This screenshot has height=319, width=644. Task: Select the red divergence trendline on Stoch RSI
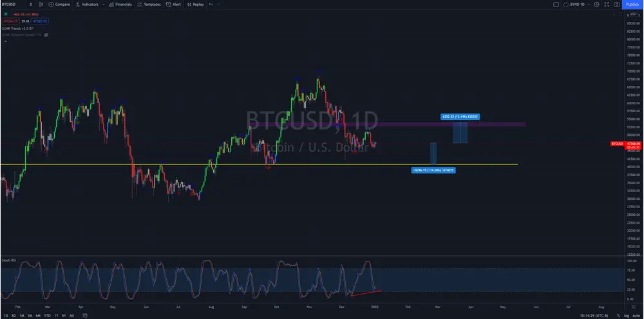[x=366, y=293]
